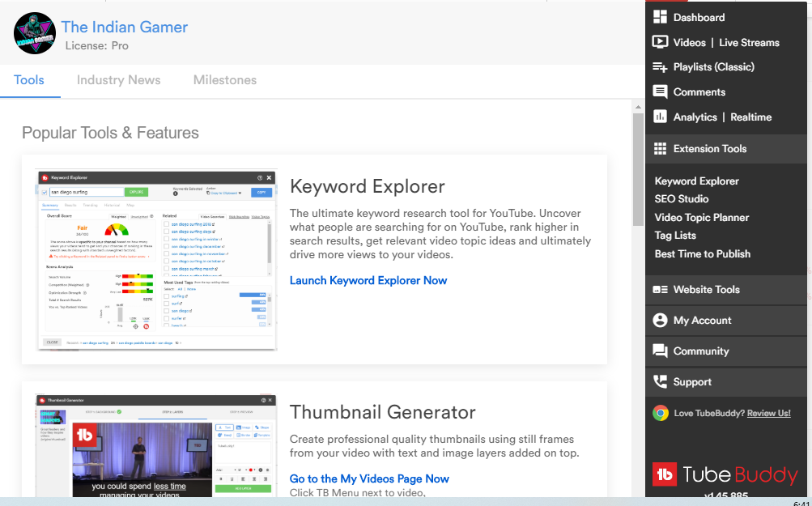Select Keyword Explorer in sidebar
This screenshot has height=506, width=812.
(x=696, y=181)
